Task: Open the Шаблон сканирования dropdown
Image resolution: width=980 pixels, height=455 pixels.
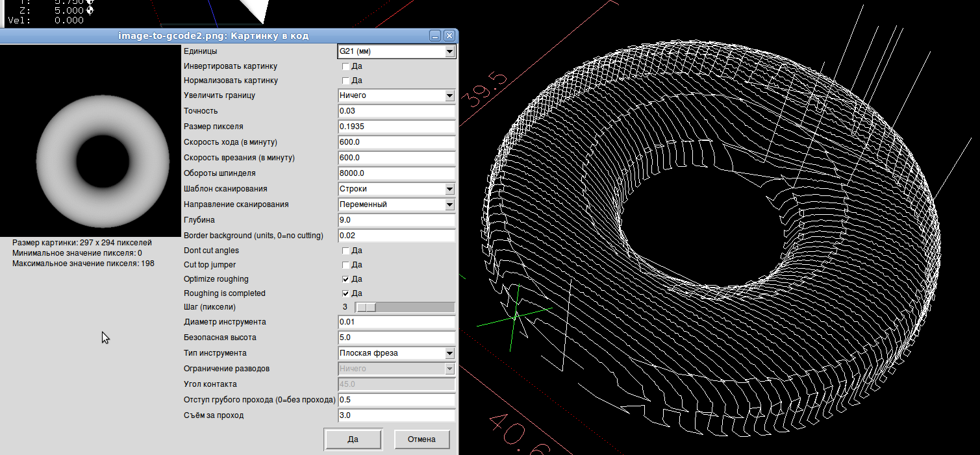Action: click(x=396, y=189)
